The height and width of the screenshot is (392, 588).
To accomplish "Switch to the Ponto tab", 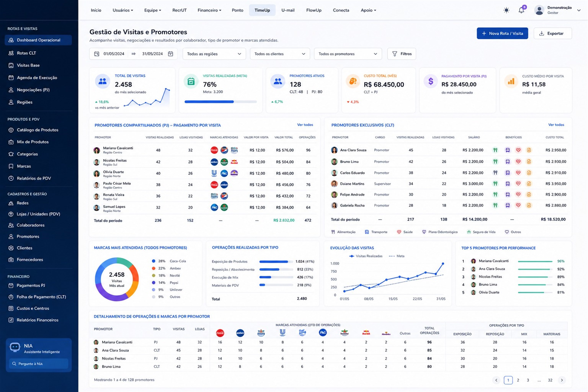I will click(x=238, y=10).
